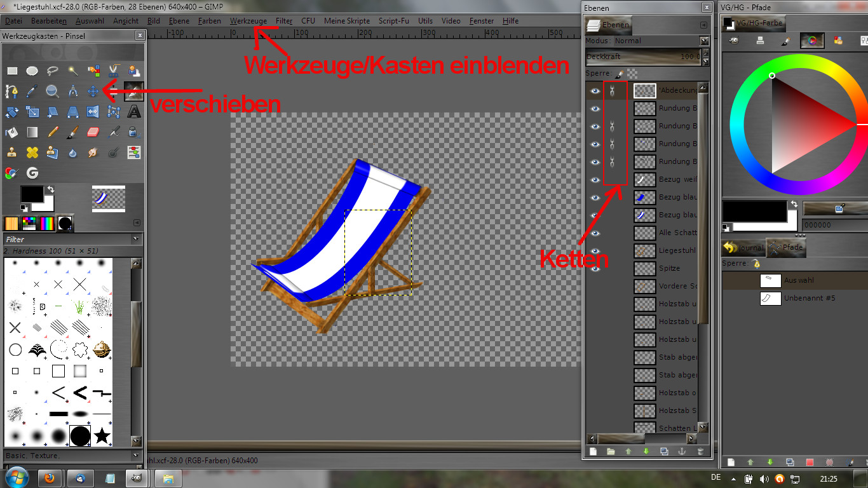This screenshot has width=868, height=488.
Task: Open the Script-Fu menu
Action: pyautogui.click(x=394, y=21)
